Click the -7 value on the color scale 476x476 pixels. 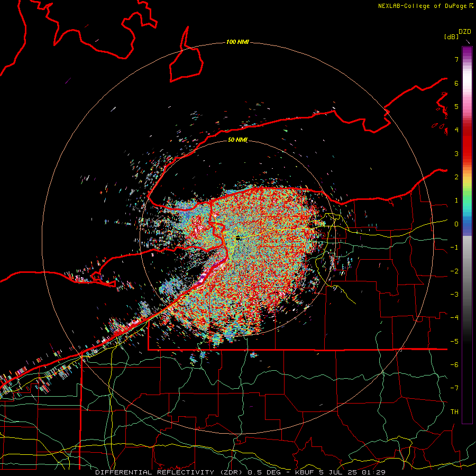point(454,388)
